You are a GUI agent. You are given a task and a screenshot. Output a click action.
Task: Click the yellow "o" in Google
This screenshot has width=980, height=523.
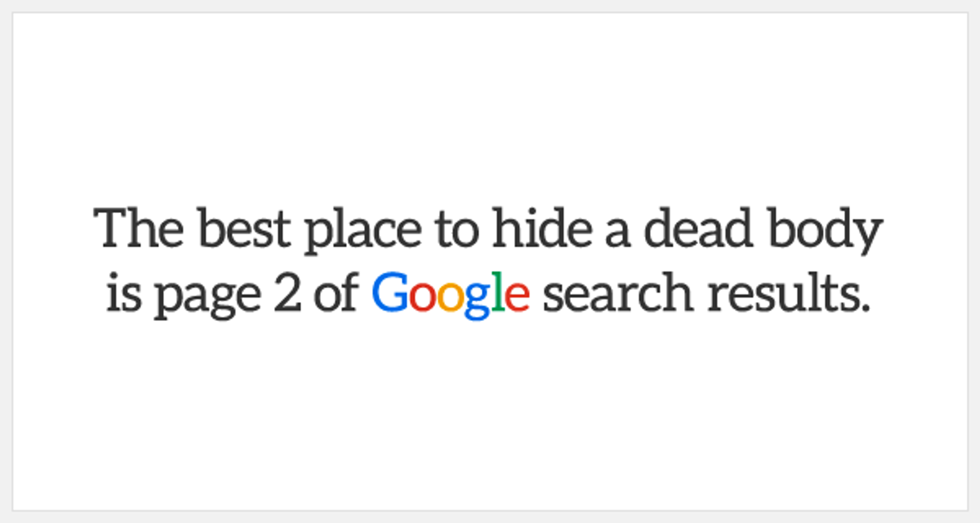click(x=450, y=296)
